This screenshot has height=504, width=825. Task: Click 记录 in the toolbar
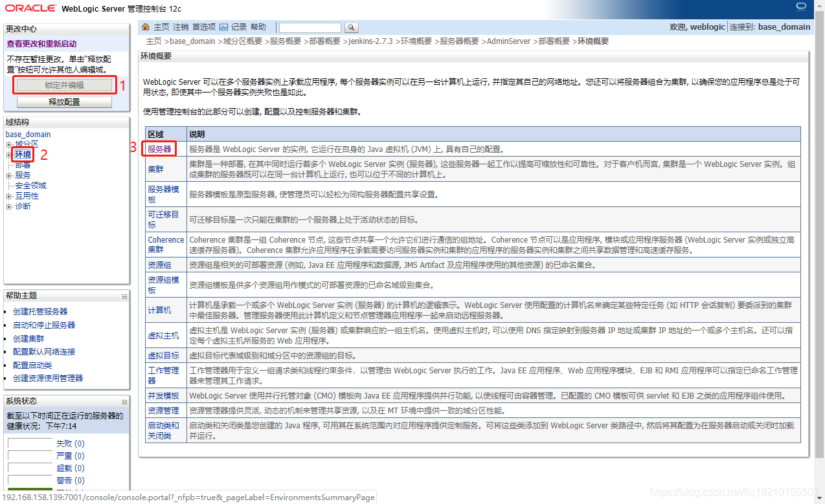pos(239,27)
